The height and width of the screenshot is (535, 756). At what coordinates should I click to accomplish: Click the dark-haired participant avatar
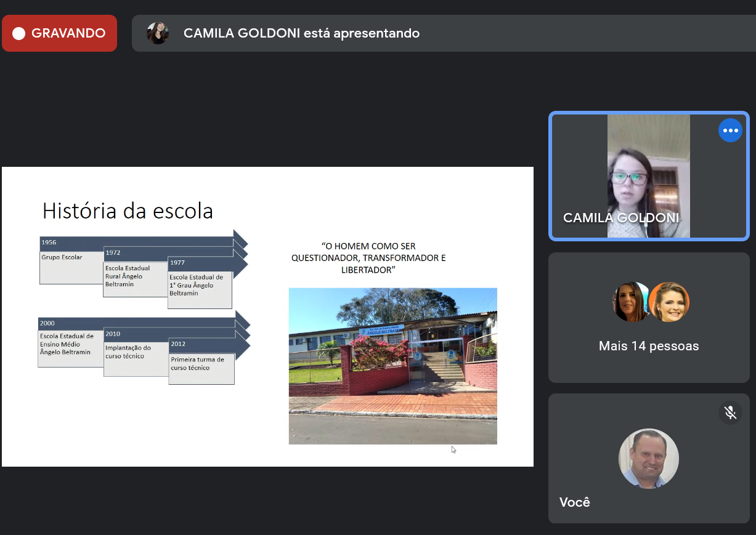[630, 302]
